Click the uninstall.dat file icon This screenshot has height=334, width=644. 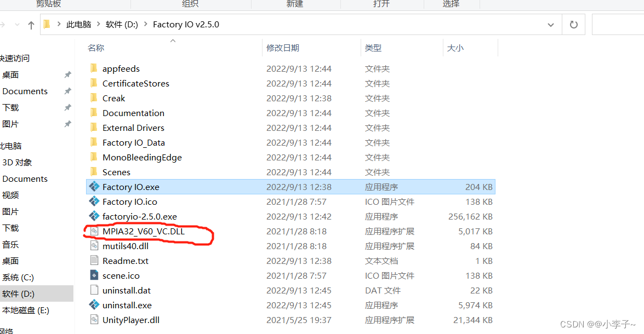(94, 290)
